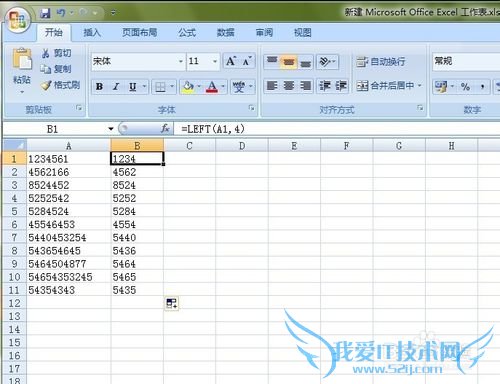Viewport: 500px width, 384px height.
Task: Copy selection using the 复制 button
Action: click(x=56, y=69)
